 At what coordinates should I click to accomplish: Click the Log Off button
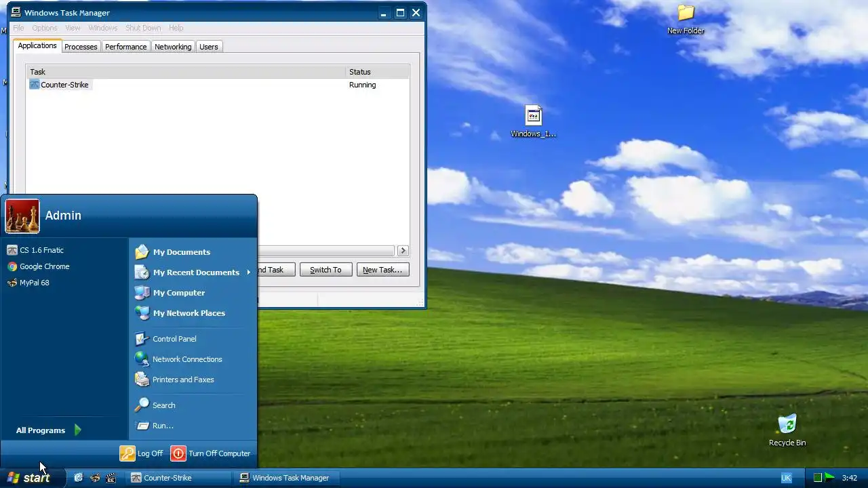pyautogui.click(x=142, y=453)
